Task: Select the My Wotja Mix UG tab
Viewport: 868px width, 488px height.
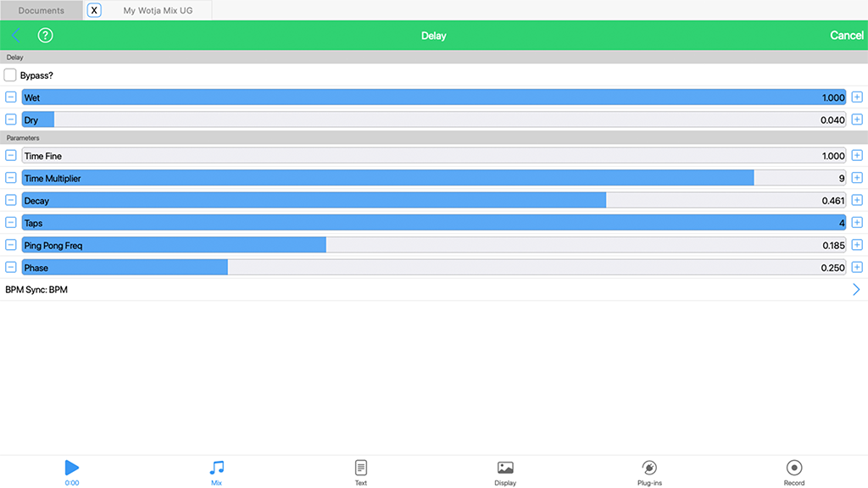Action: point(158,11)
